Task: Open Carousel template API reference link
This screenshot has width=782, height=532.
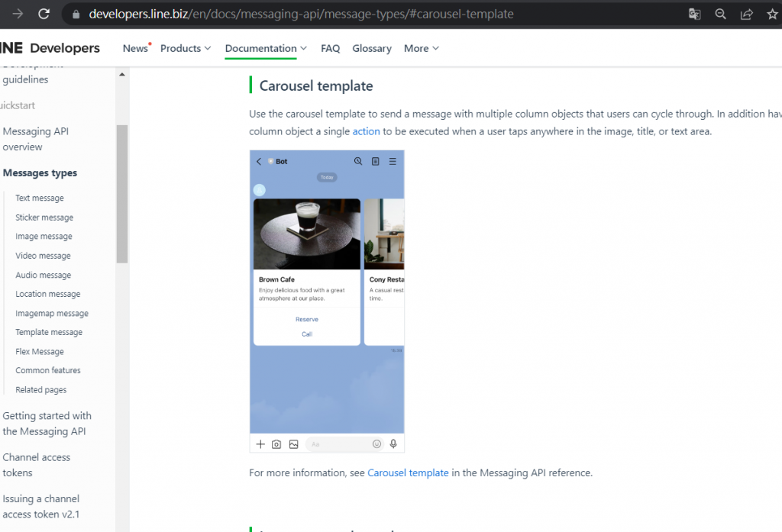Action: tap(408, 472)
